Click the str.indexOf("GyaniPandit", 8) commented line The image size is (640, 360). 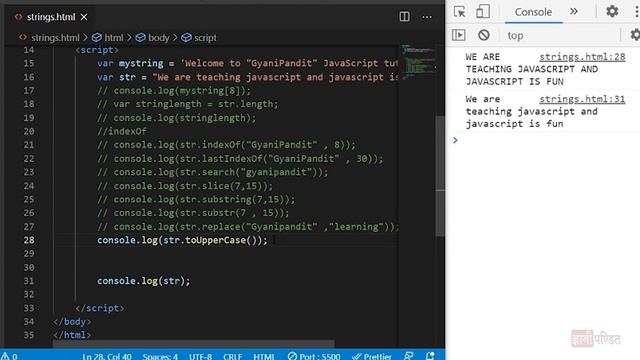(x=226, y=145)
